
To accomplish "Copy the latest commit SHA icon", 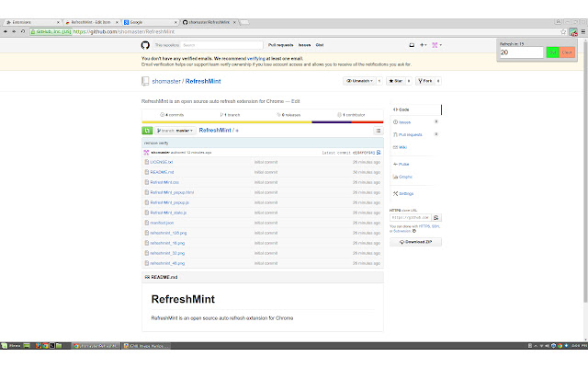I will [379, 153].
